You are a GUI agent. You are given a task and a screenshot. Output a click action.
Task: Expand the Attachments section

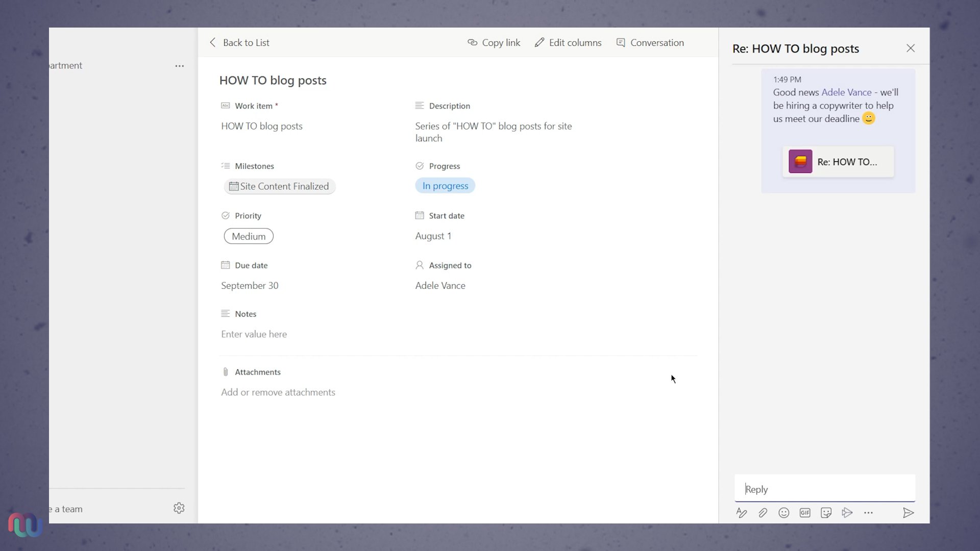258,371
